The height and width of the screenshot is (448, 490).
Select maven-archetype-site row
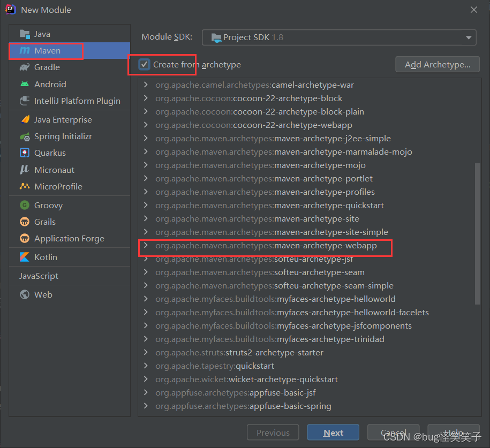(x=310, y=219)
